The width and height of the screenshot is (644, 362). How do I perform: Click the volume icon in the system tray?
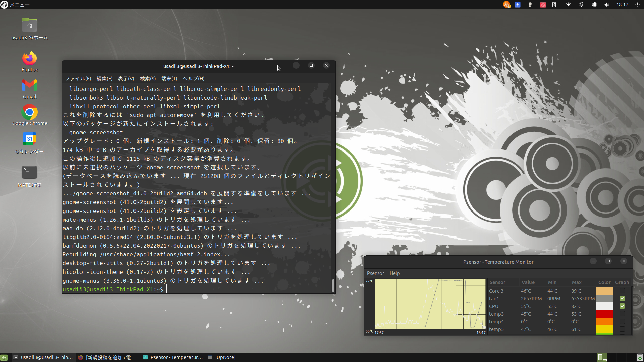[607, 5]
